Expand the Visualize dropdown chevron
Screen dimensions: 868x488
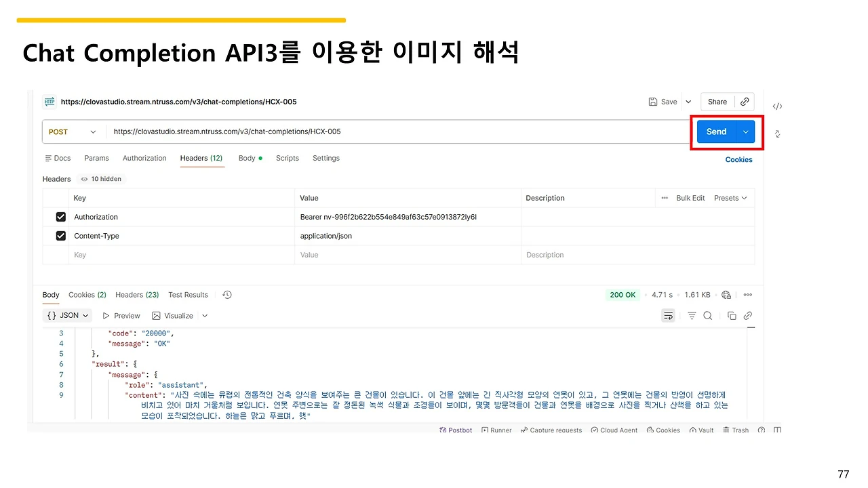pyautogui.click(x=205, y=316)
